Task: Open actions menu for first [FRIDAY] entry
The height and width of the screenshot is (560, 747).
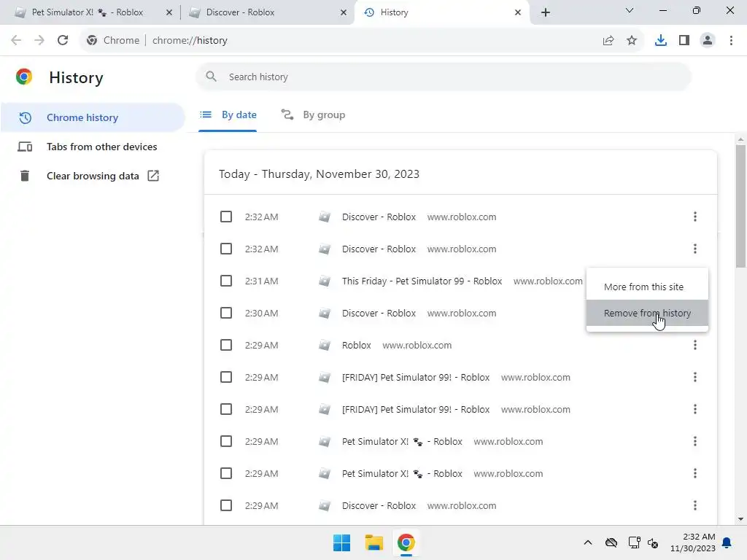Action: click(x=695, y=377)
